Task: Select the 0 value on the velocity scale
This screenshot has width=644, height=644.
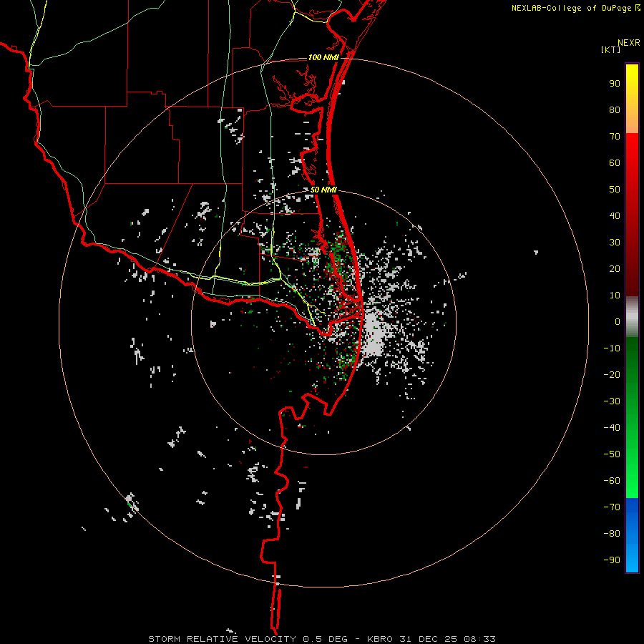Action: [x=618, y=322]
